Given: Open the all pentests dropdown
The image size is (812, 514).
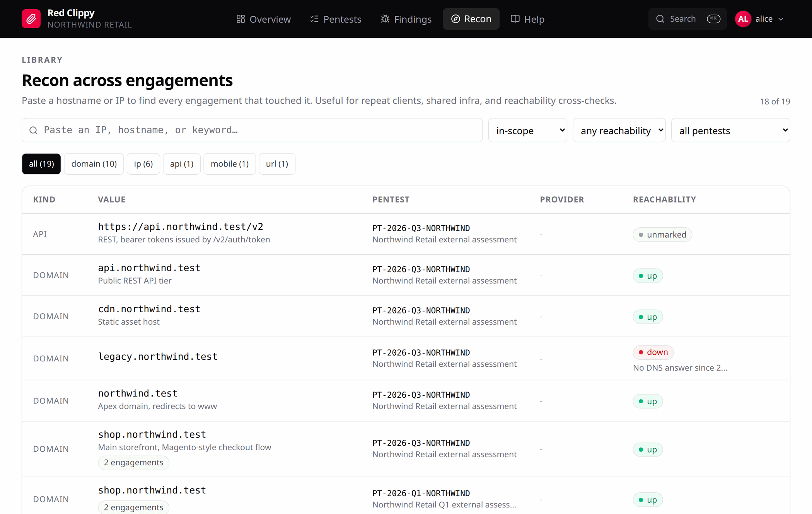Looking at the screenshot, I should click(x=730, y=130).
